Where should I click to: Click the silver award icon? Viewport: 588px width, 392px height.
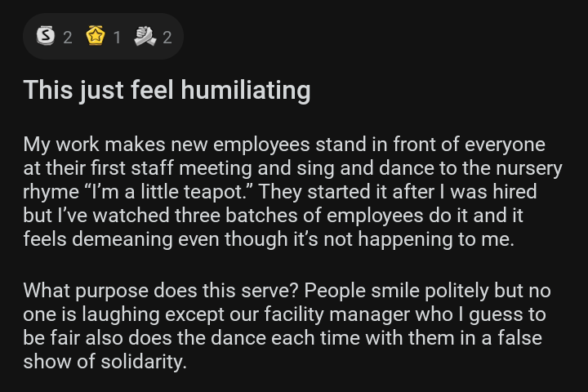click(46, 36)
